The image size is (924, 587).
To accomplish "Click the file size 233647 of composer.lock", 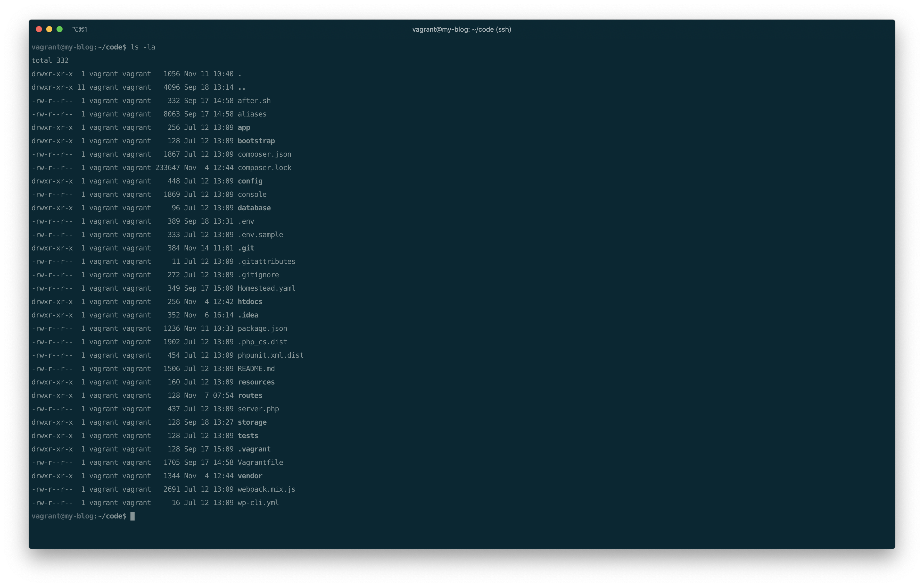I will (167, 168).
